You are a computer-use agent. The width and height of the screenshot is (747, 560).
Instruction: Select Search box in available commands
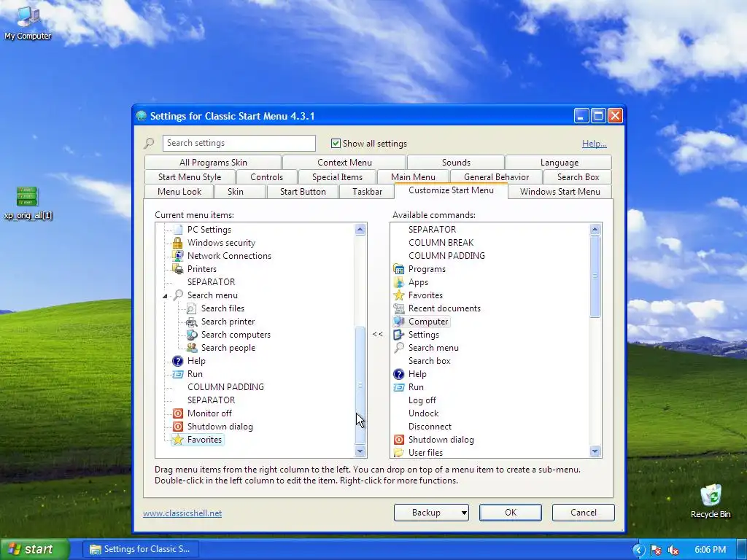pos(429,361)
